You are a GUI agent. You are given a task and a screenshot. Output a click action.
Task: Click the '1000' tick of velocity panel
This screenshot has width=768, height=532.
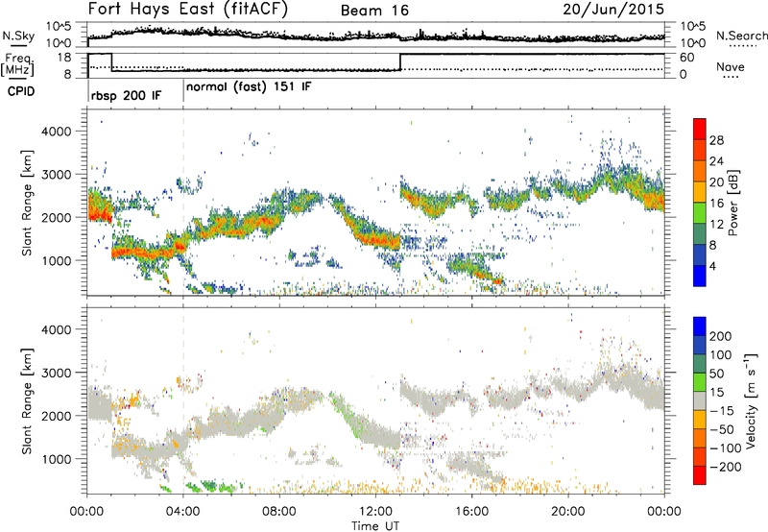click(x=56, y=459)
